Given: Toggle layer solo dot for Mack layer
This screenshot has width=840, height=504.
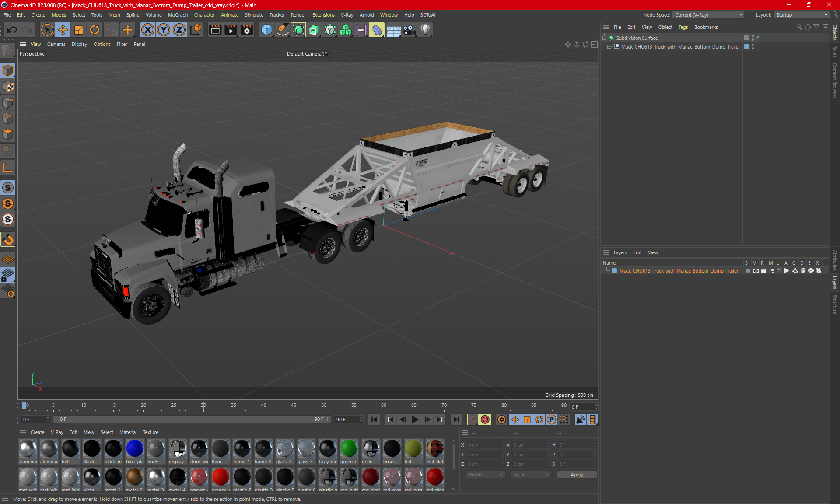Looking at the screenshot, I should [748, 271].
